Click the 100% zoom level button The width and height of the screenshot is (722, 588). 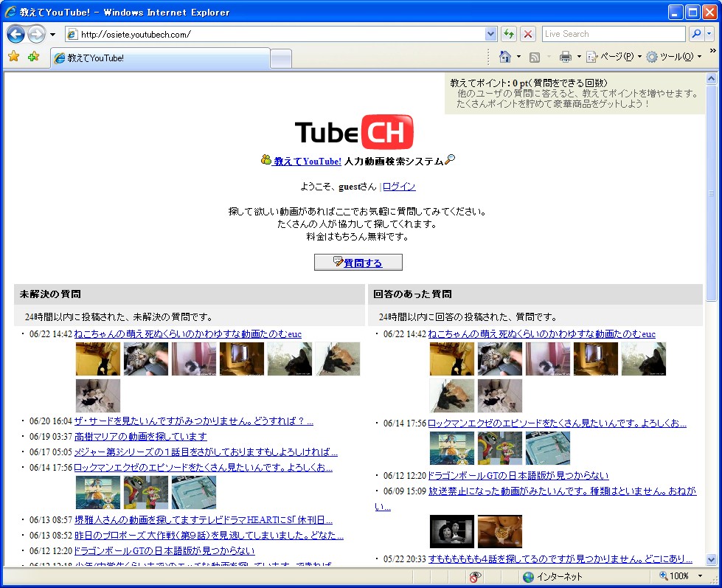tap(675, 576)
